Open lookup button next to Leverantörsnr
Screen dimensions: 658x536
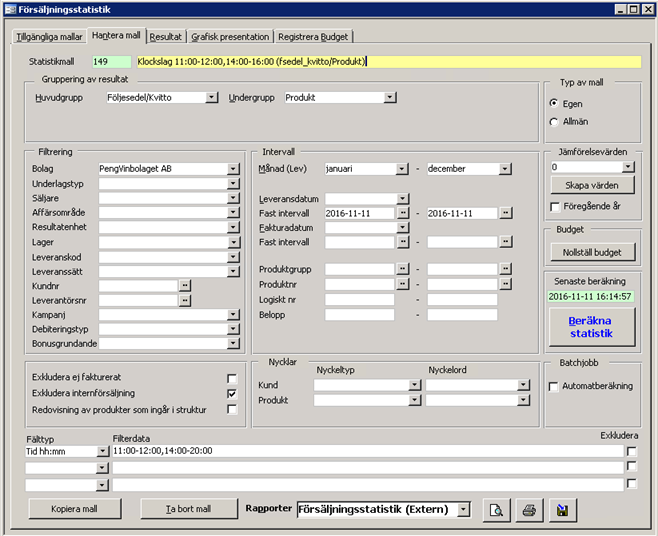click(x=185, y=300)
